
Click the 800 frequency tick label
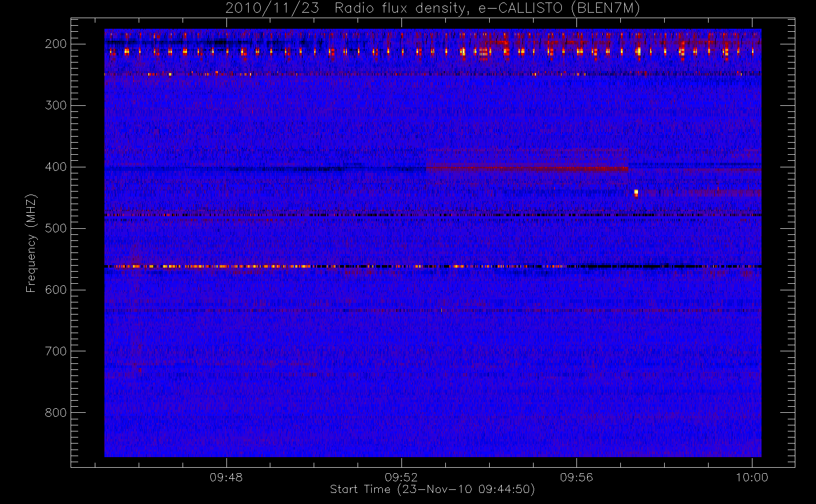56,413
